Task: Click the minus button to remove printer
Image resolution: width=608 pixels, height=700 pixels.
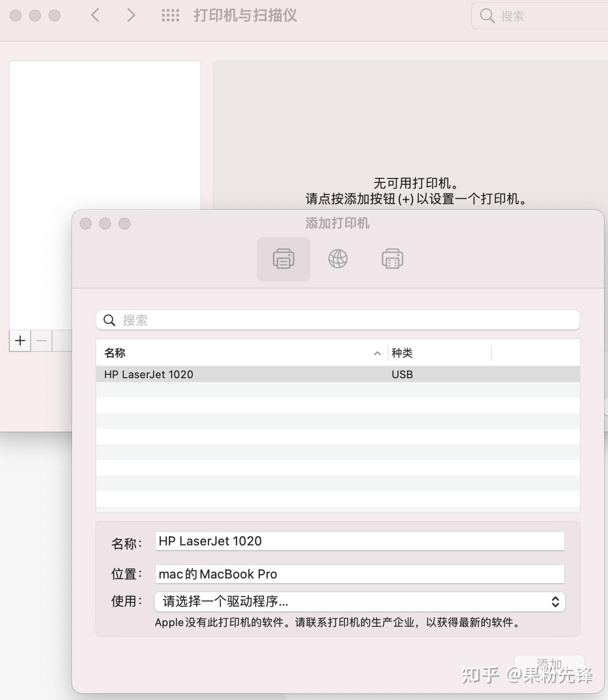Action: [42, 341]
